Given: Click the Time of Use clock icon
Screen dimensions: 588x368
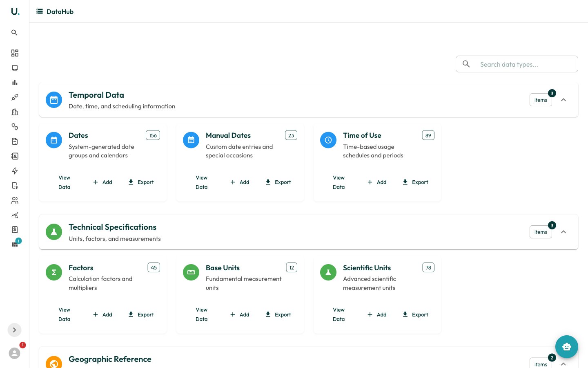Looking at the screenshot, I should click(x=328, y=140).
